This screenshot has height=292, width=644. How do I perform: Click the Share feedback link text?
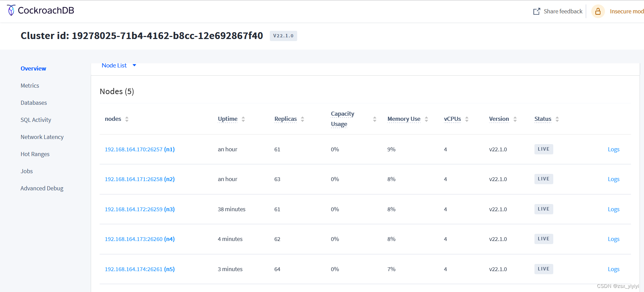[x=563, y=11]
